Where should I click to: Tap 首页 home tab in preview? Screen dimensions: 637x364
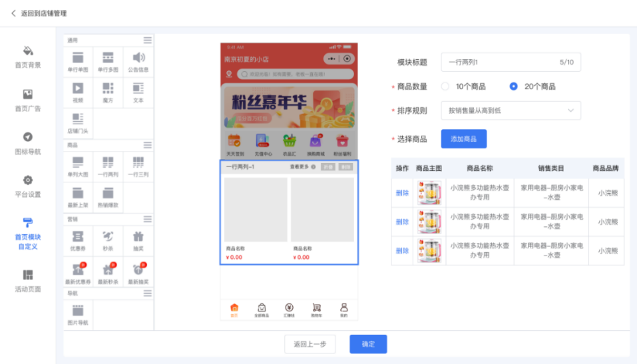tap(234, 310)
